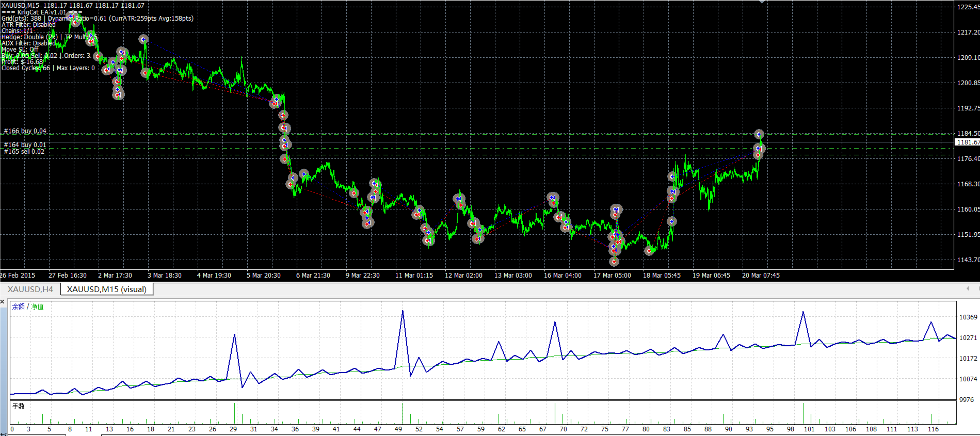Select the XAUUSD,M15 (visual) tab
This screenshot has width=980, height=436.
(x=107, y=289)
